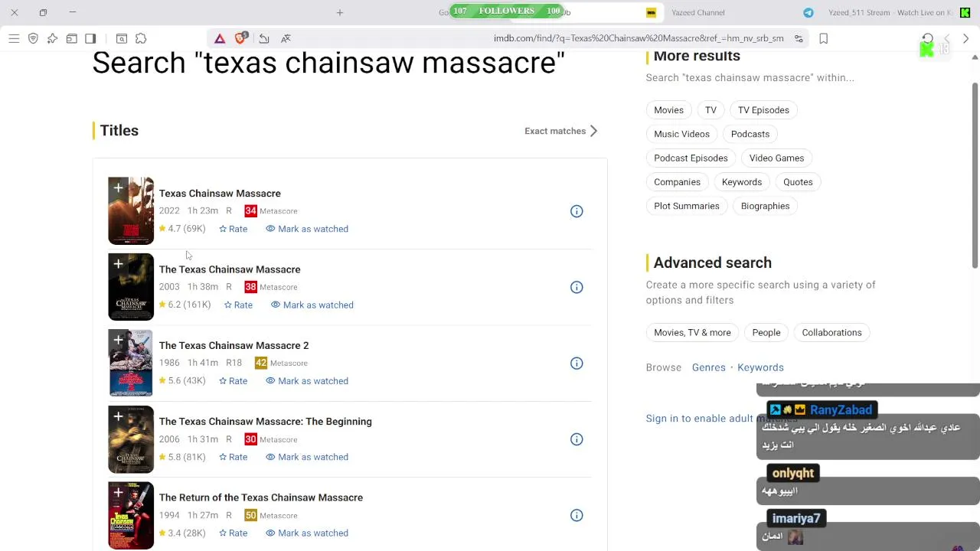Go forward using the right arrow

click(x=965, y=38)
